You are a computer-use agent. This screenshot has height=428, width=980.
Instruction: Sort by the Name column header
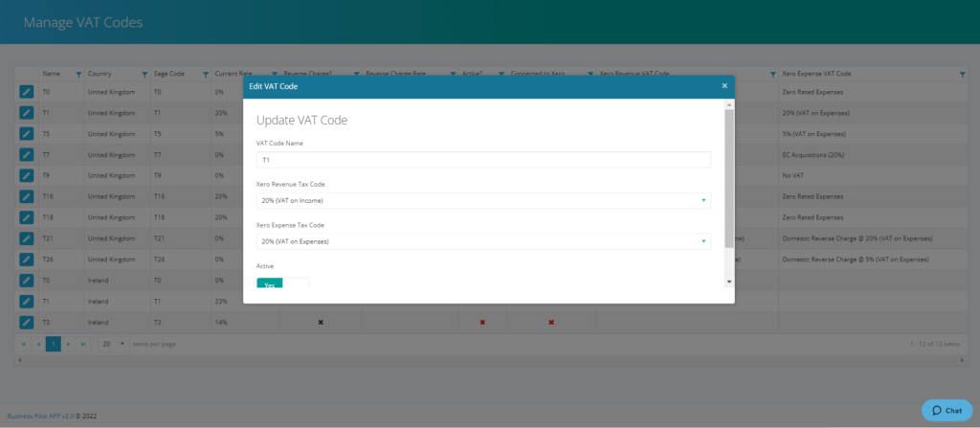(52, 74)
